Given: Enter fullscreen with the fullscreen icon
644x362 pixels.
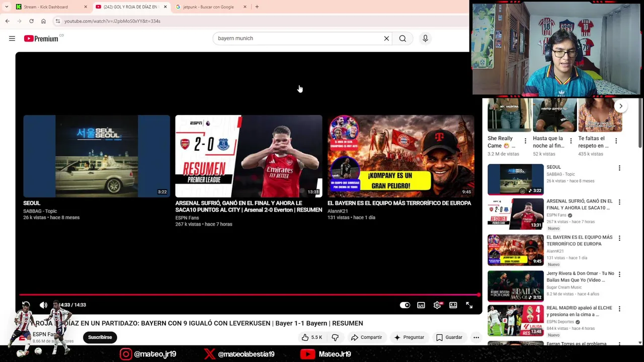Looking at the screenshot, I should [469, 305].
